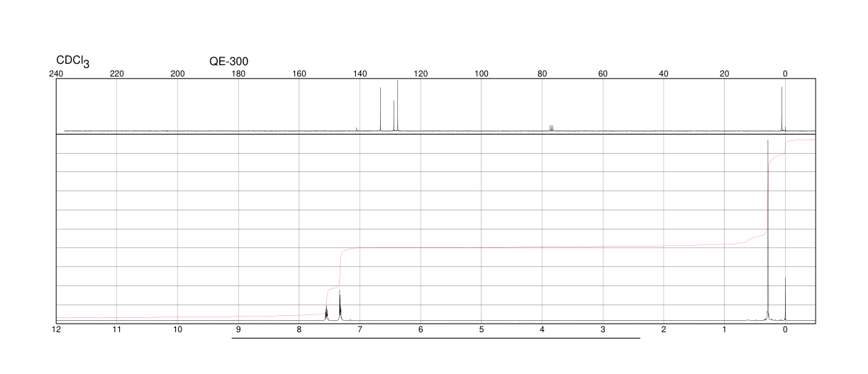Click the 3 ppm proton axis label

coord(603,330)
